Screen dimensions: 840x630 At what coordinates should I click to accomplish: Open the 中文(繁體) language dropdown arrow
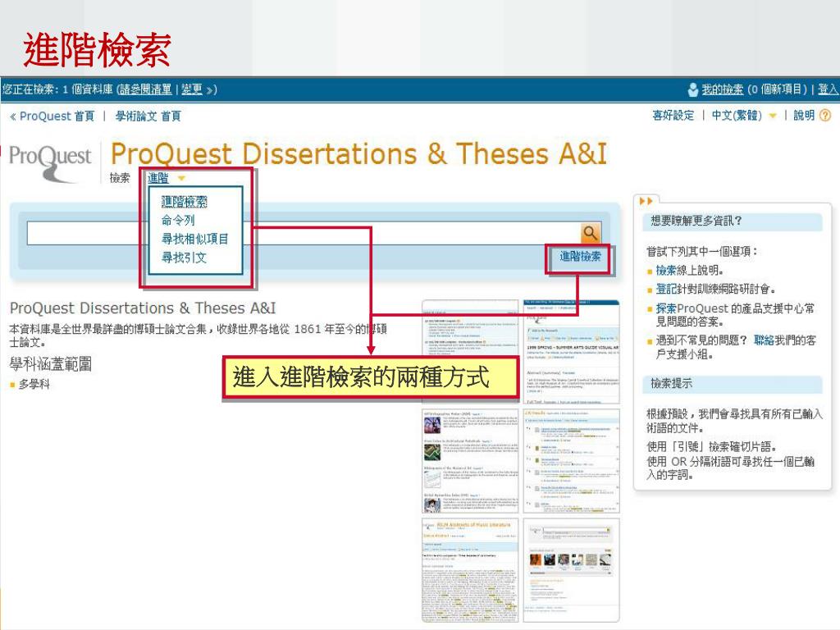click(x=772, y=116)
